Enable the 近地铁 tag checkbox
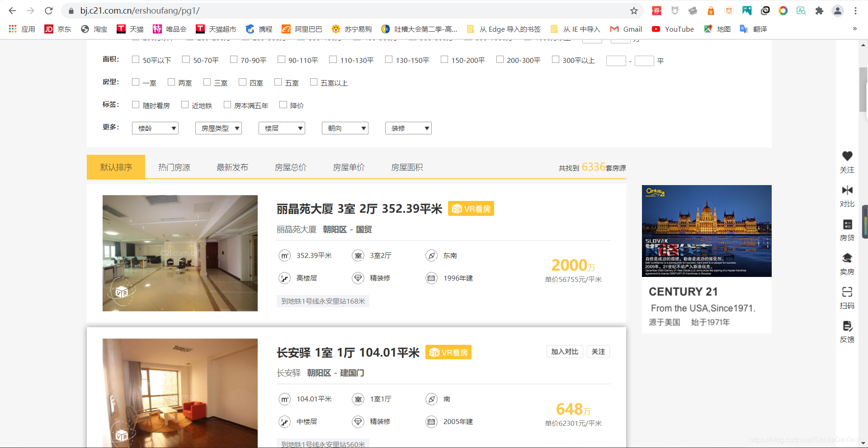The width and height of the screenshot is (868, 448). click(185, 105)
